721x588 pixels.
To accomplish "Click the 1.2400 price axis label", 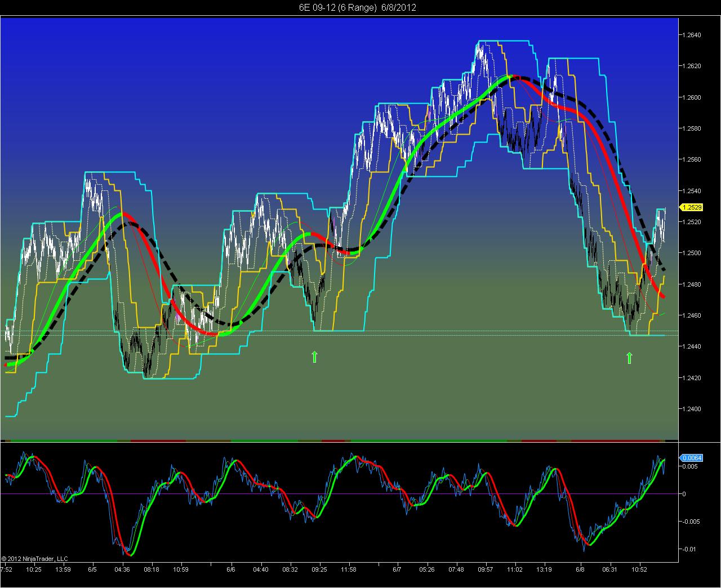I will click(x=692, y=409).
